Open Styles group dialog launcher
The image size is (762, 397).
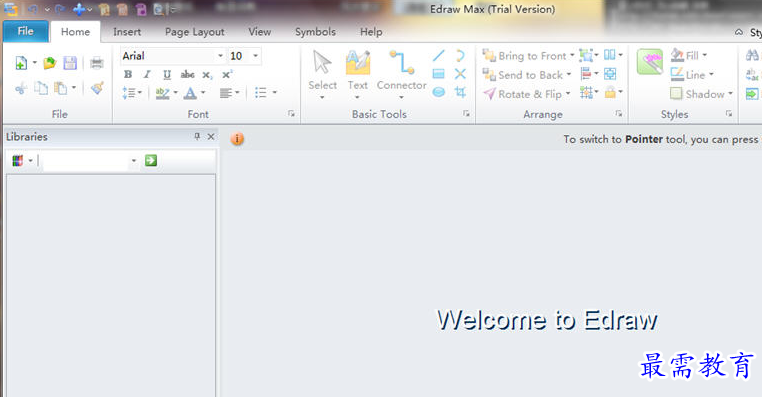click(729, 113)
